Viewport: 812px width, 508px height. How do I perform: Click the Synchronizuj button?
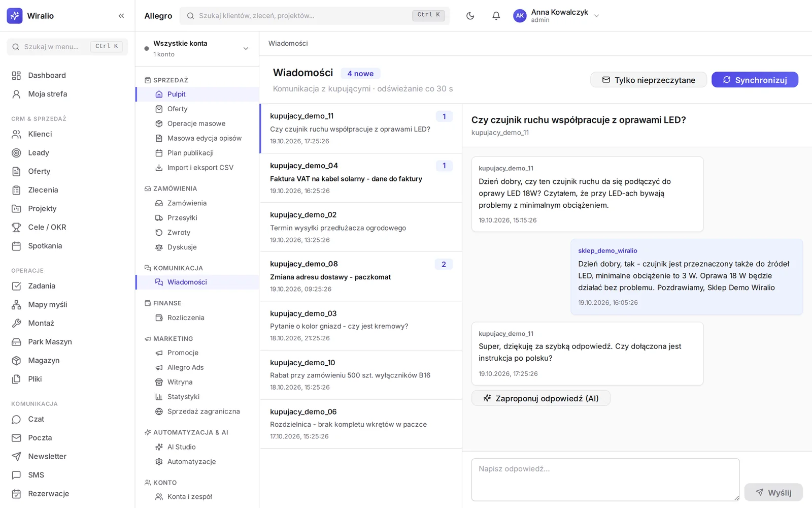tap(755, 80)
